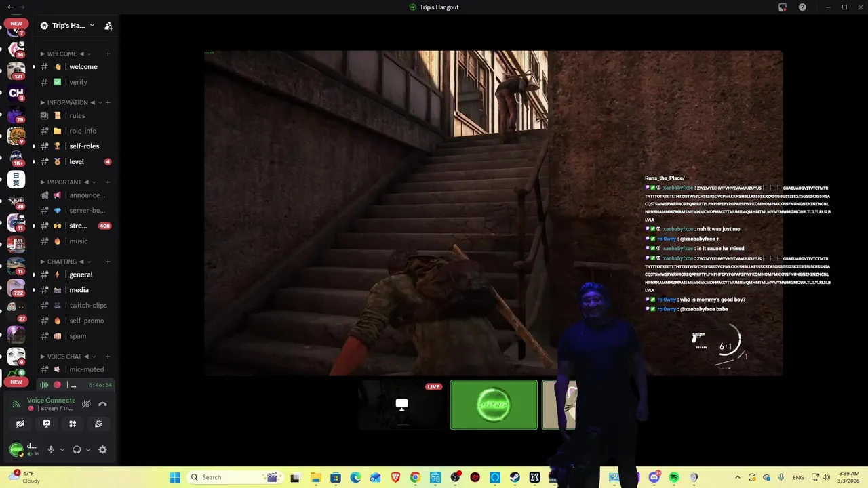
Task: Open Steam from the taskbar
Action: coord(515,477)
